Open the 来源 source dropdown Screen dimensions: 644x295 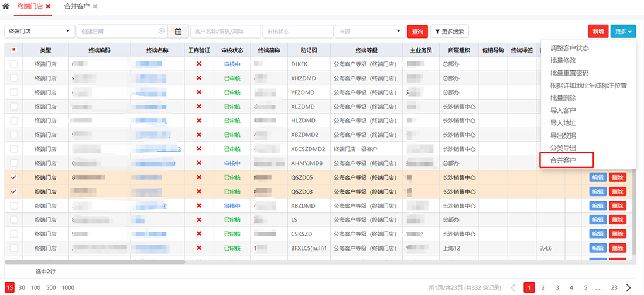coord(369,31)
